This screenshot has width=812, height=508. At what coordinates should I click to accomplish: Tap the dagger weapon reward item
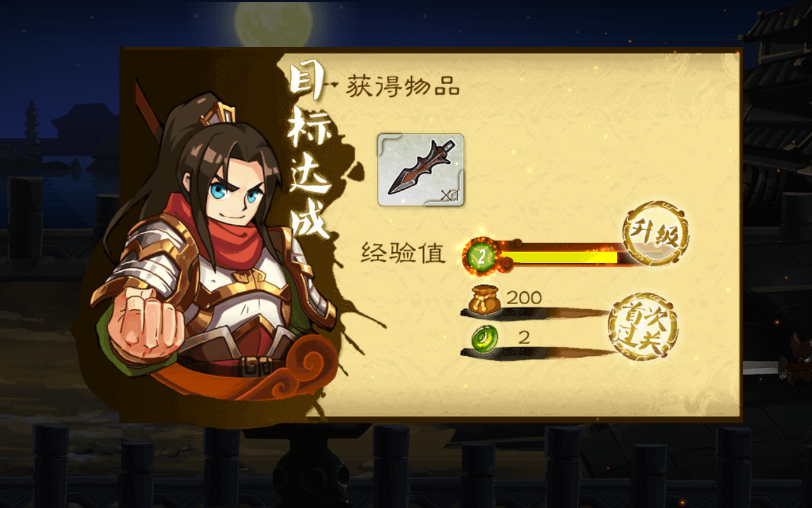421,170
